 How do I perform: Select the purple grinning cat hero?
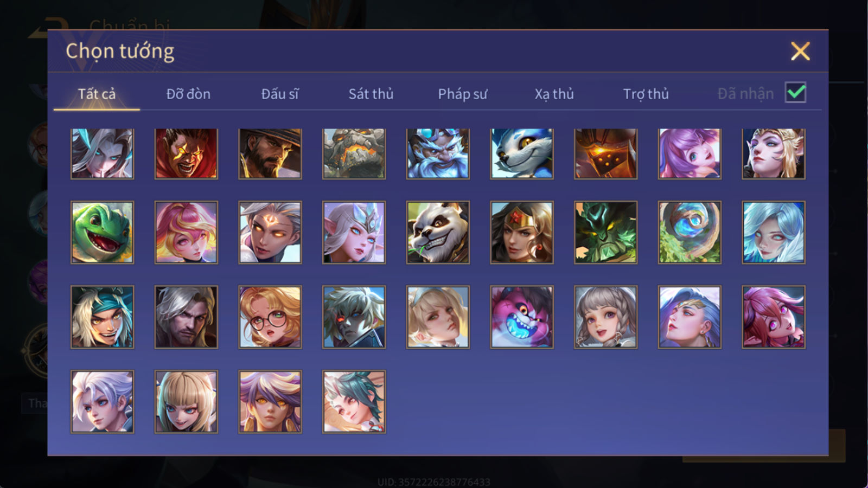coord(522,317)
